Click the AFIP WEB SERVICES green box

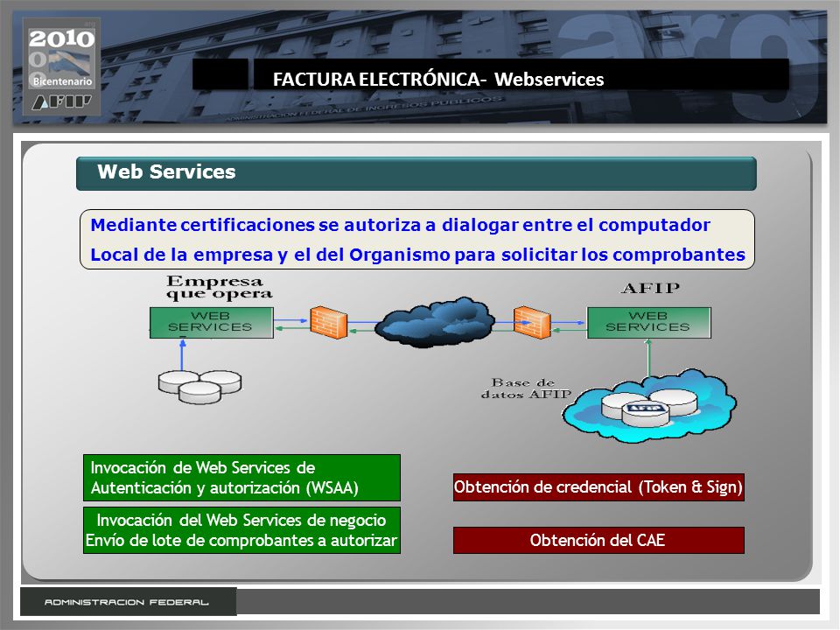click(648, 323)
